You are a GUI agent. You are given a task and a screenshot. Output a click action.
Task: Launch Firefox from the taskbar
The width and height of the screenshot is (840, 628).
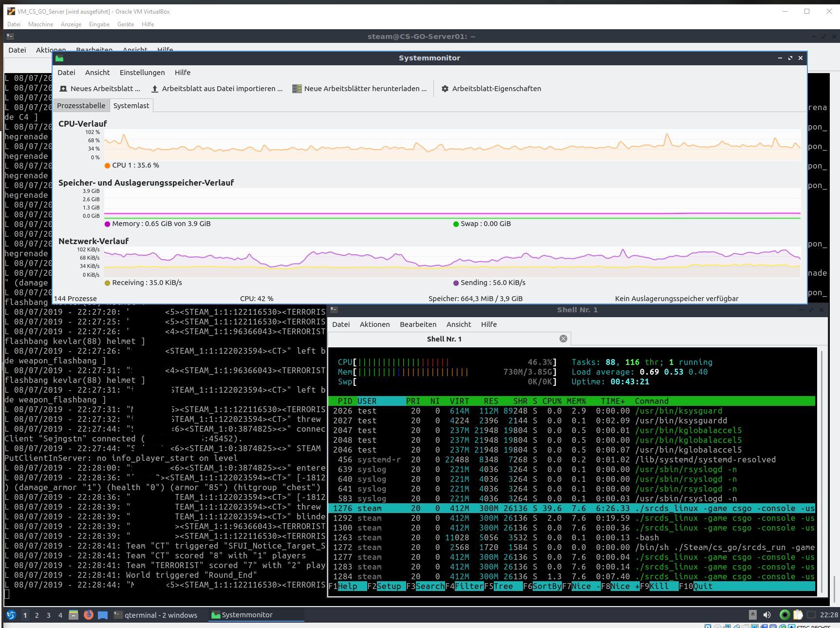pyautogui.click(x=88, y=615)
